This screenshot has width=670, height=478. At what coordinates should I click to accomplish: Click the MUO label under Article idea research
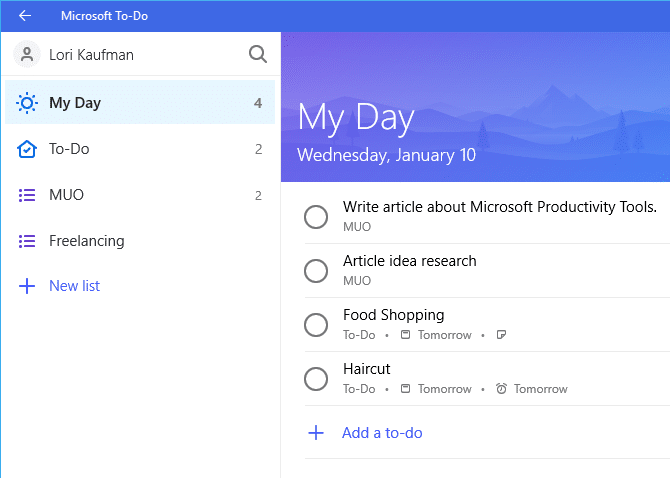[357, 281]
